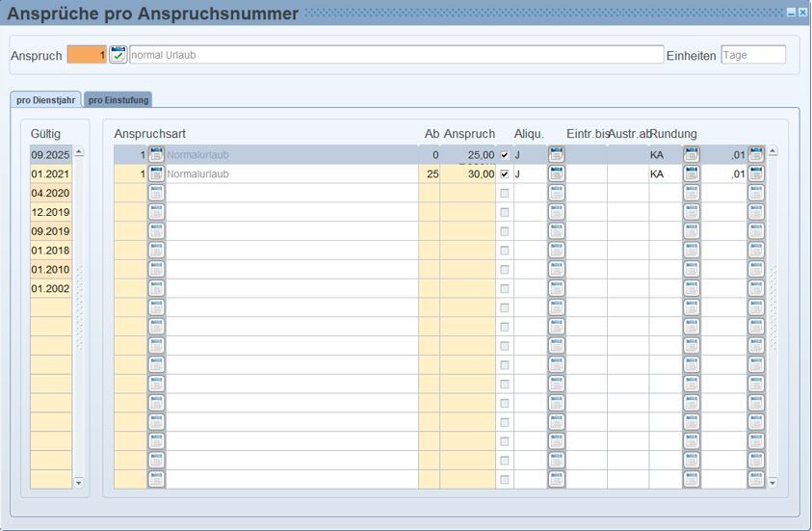
Task: Tick the Aliqu. checkbox in the third row
Action: coord(504,194)
